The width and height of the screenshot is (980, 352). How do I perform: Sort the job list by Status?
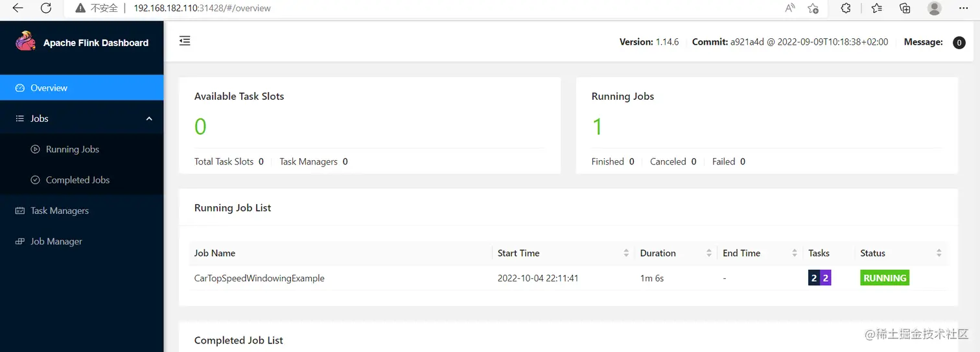coord(939,253)
